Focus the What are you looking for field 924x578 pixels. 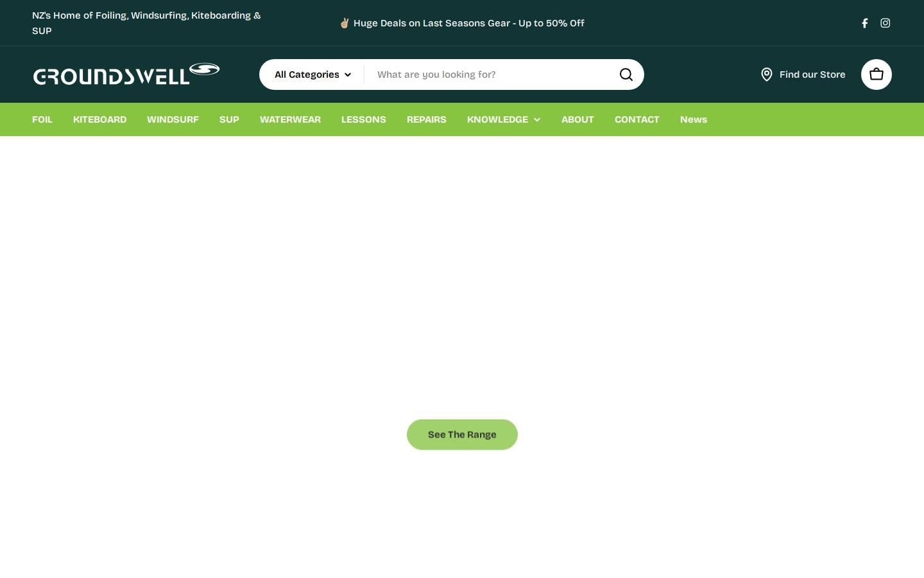coord(492,74)
